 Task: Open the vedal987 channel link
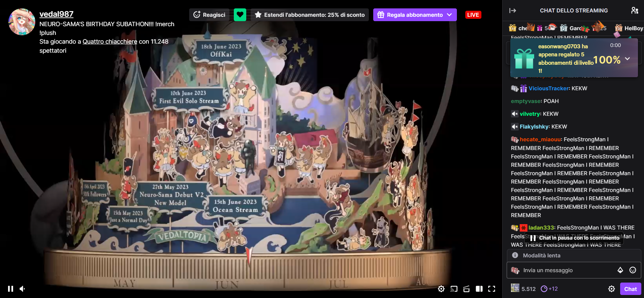tap(56, 14)
